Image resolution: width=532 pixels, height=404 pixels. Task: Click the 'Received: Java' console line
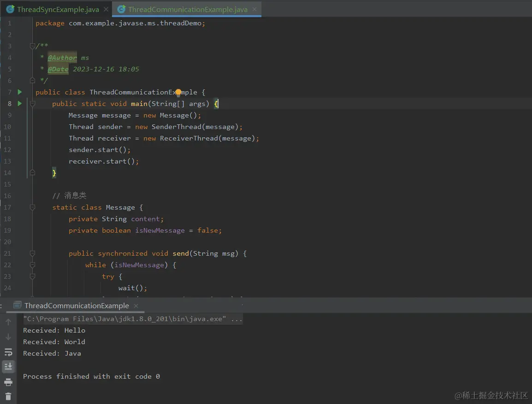point(52,353)
